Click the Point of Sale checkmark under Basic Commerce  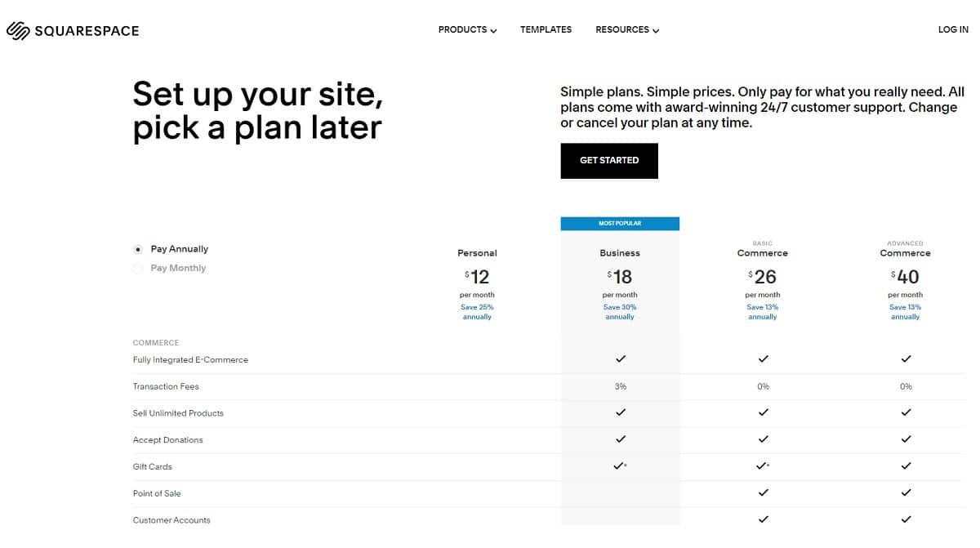(763, 493)
